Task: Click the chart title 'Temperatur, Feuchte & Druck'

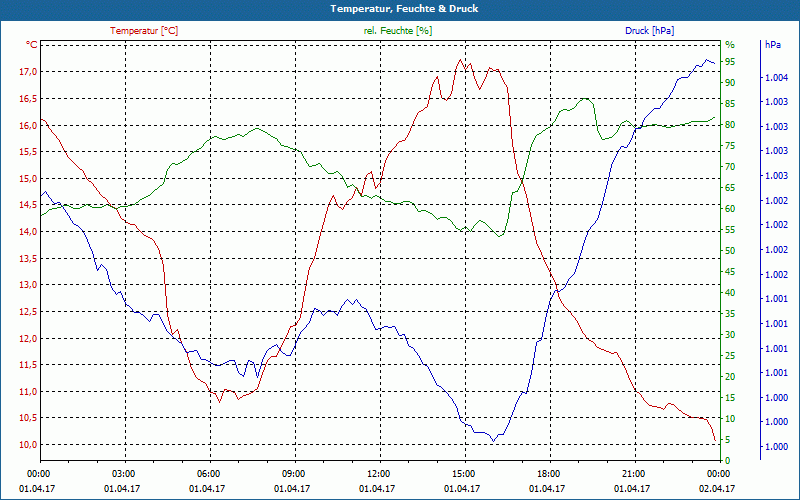Action: tap(404, 9)
